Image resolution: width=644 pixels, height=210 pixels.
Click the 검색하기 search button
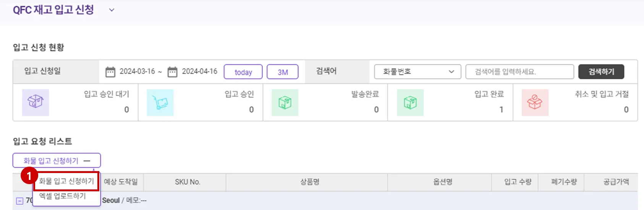tap(601, 72)
